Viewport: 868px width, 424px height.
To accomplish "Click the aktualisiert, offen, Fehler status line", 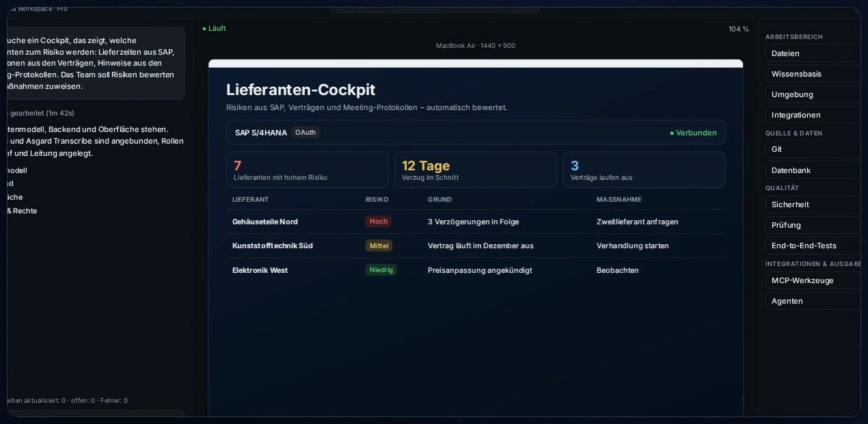I will 68,401.
